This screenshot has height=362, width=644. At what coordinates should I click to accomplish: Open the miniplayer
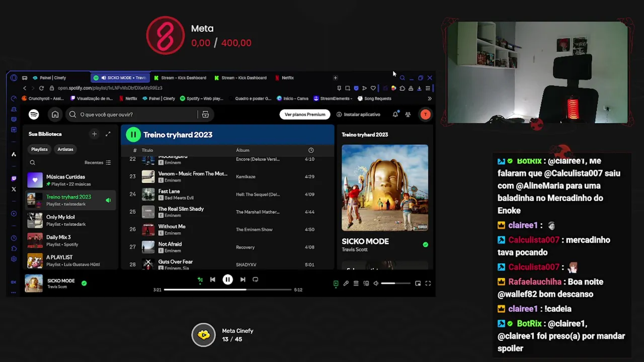(x=418, y=284)
